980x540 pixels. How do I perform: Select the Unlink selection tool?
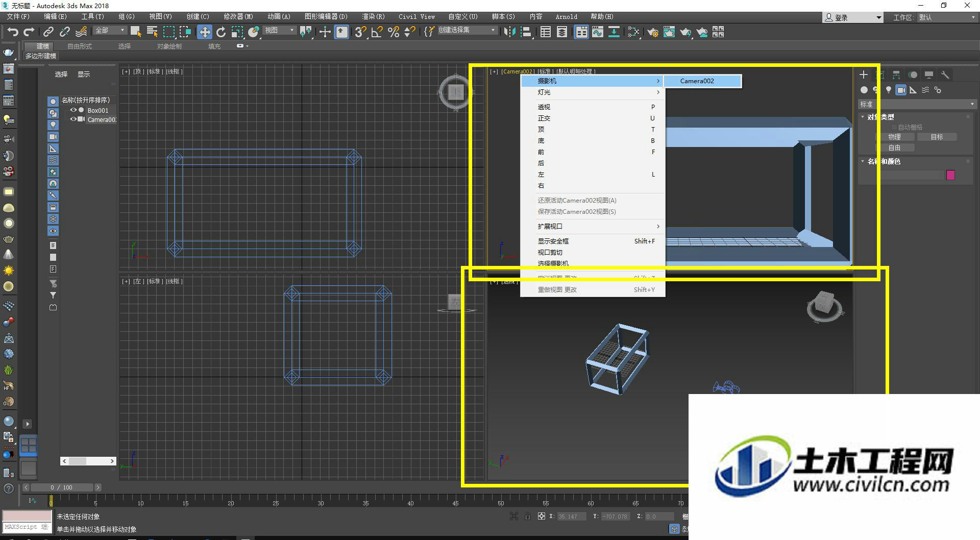click(x=64, y=32)
